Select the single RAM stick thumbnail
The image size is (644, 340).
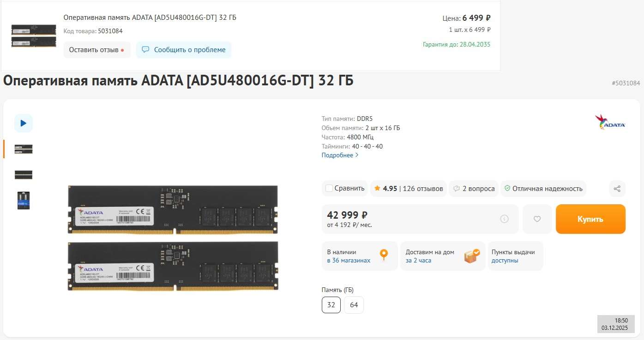(x=24, y=174)
